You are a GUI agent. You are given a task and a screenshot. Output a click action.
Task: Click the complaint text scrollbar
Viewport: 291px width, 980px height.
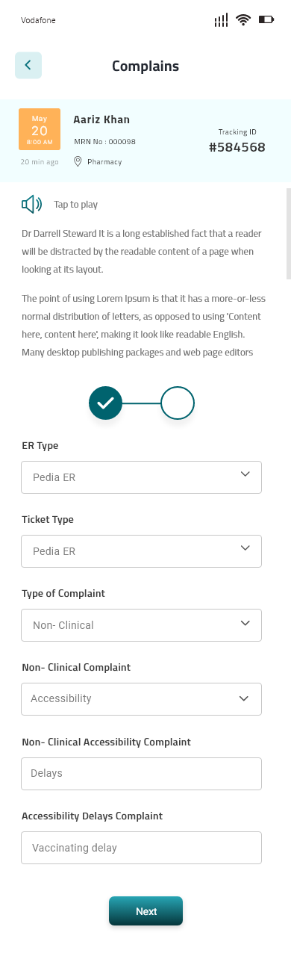[289, 234]
